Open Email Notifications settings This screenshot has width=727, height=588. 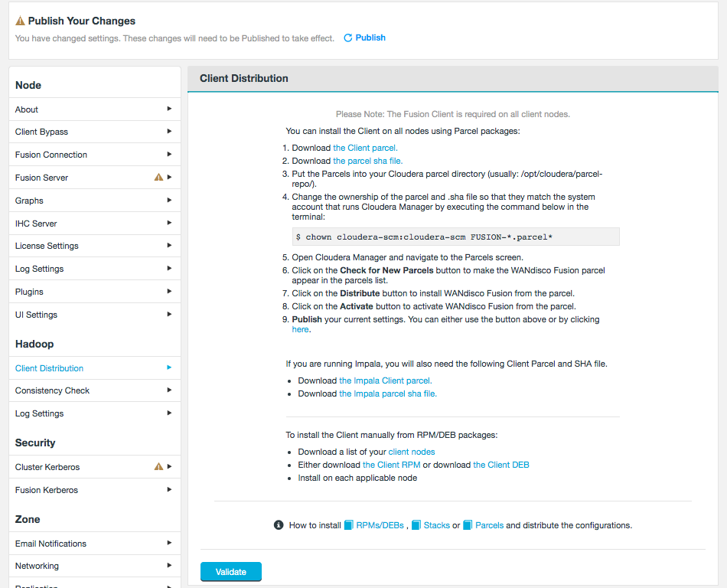(95, 544)
